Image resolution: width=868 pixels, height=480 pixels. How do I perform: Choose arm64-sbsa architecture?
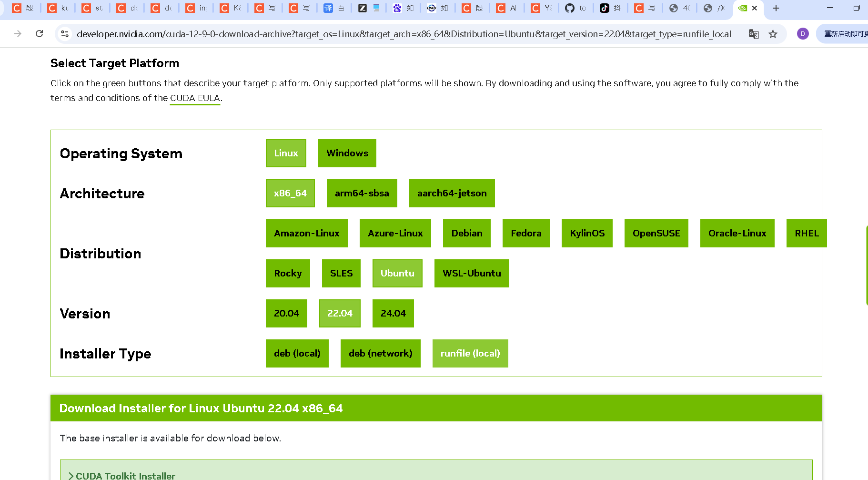(x=362, y=193)
